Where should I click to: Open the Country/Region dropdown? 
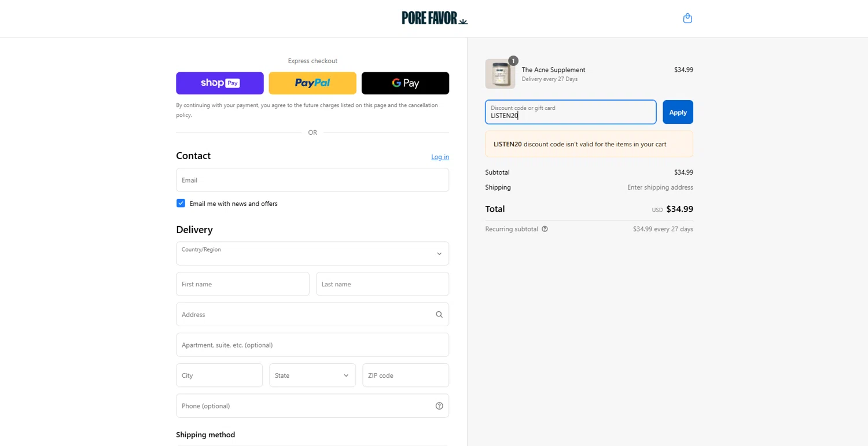tap(312, 253)
